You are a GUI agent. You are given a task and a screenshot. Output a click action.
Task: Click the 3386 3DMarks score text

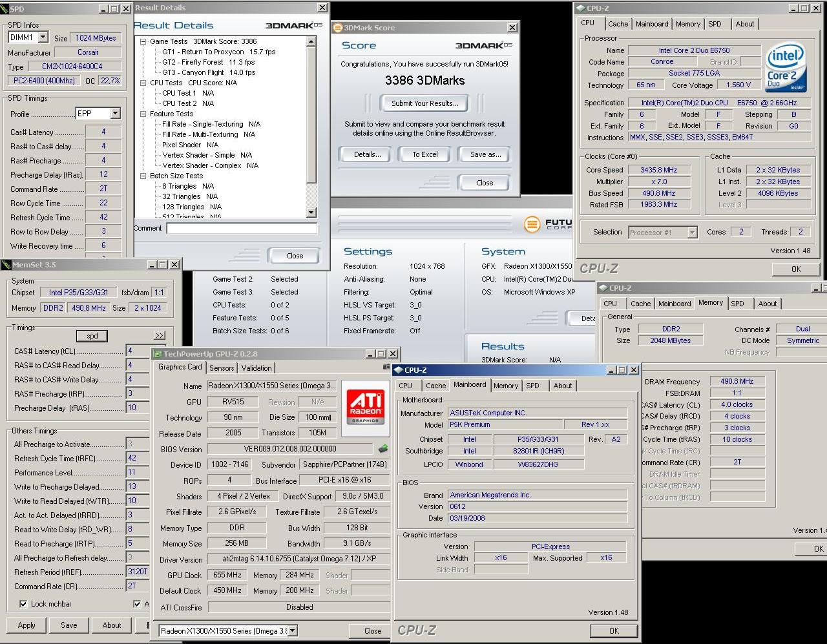point(424,81)
